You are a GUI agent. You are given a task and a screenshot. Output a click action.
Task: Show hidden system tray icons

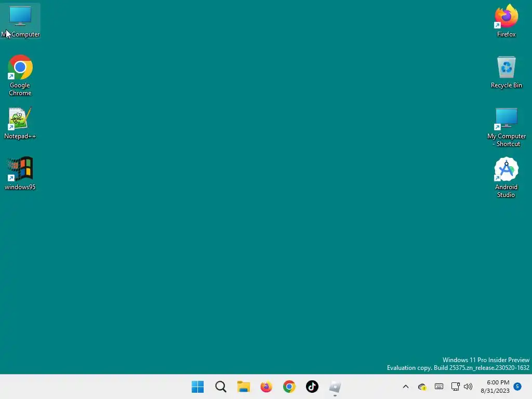coord(405,387)
